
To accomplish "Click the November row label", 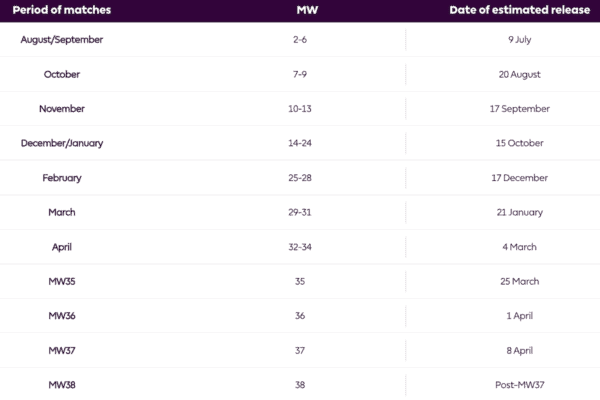I will 62,109.
